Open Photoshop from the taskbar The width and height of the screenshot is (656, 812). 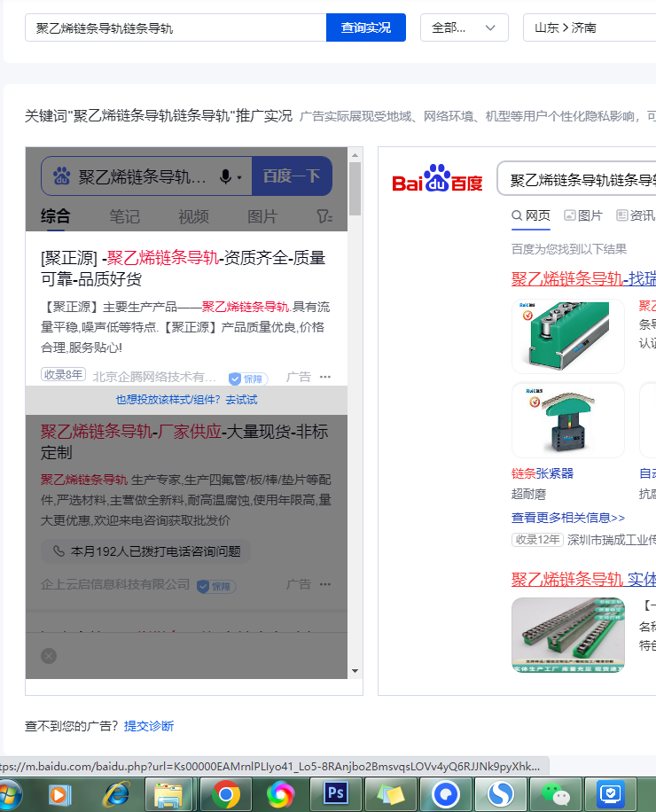(x=335, y=793)
